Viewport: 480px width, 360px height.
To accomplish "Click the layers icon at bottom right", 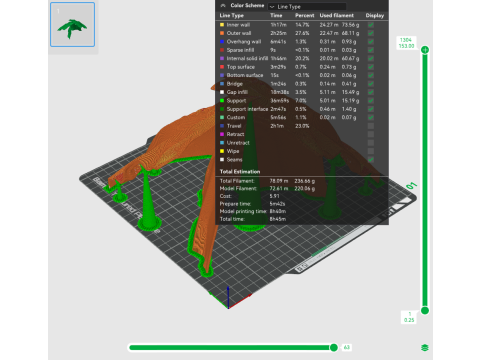I will click(x=425, y=348).
